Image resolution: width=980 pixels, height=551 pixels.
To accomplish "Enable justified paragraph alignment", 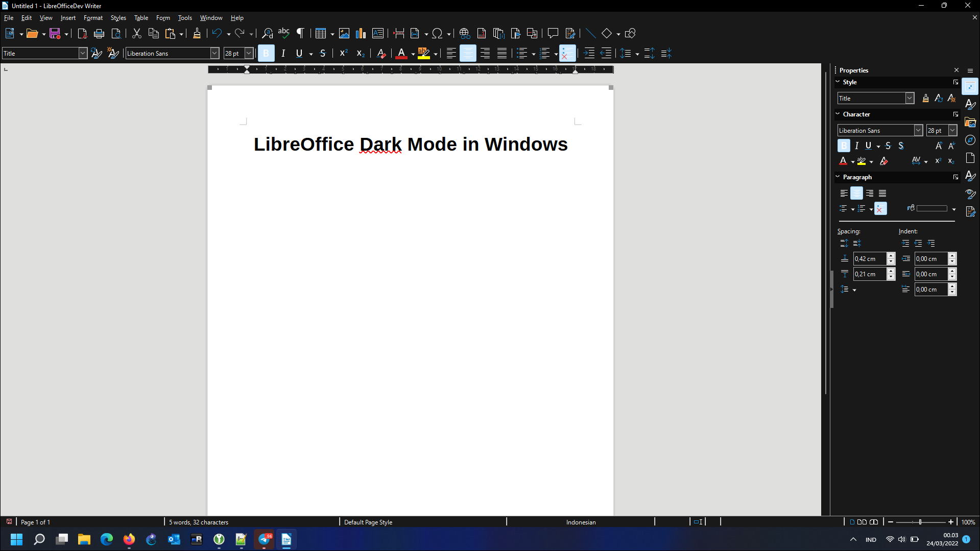I will [x=502, y=53].
